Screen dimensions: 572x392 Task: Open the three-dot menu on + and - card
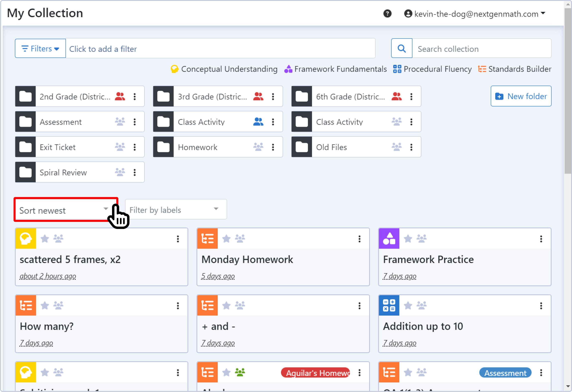(x=360, y=306)
